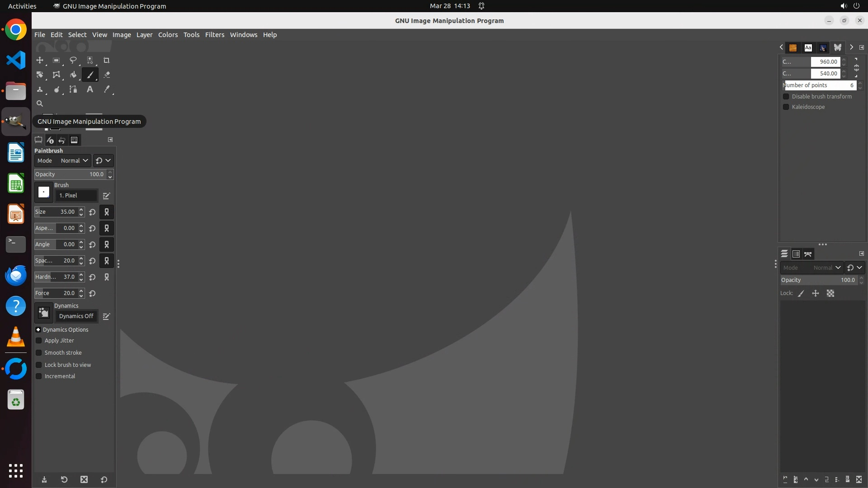868x488 pixels.
Task: Collapse the Dynamics Options expander
Action: 38,330
